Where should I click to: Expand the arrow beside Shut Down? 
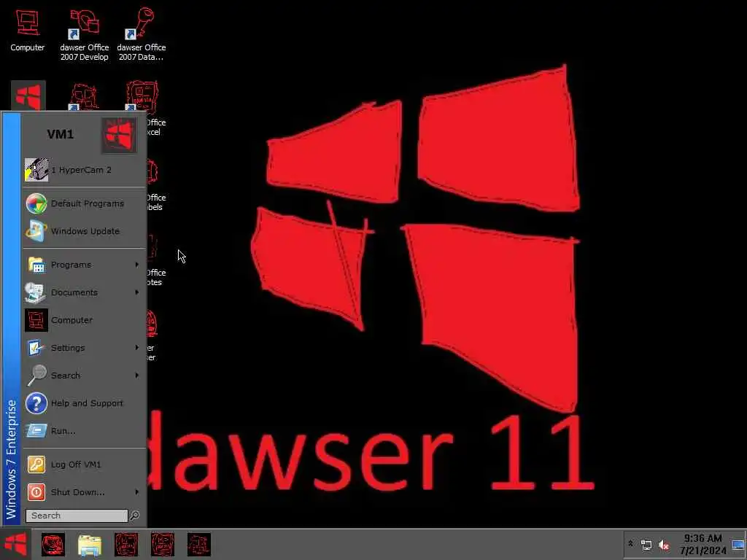(x=136, y=492)
